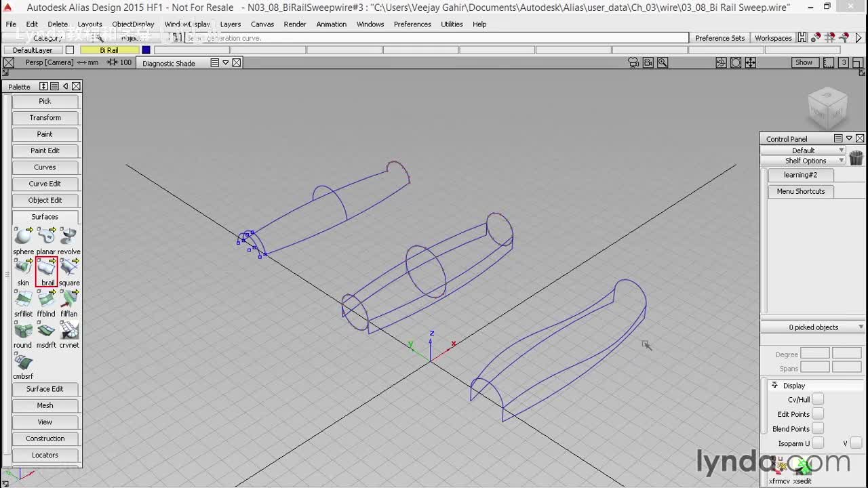Toggle the DefaultLayer visibility box
This screenshot has height=488, width=868.
pos(69,50)
